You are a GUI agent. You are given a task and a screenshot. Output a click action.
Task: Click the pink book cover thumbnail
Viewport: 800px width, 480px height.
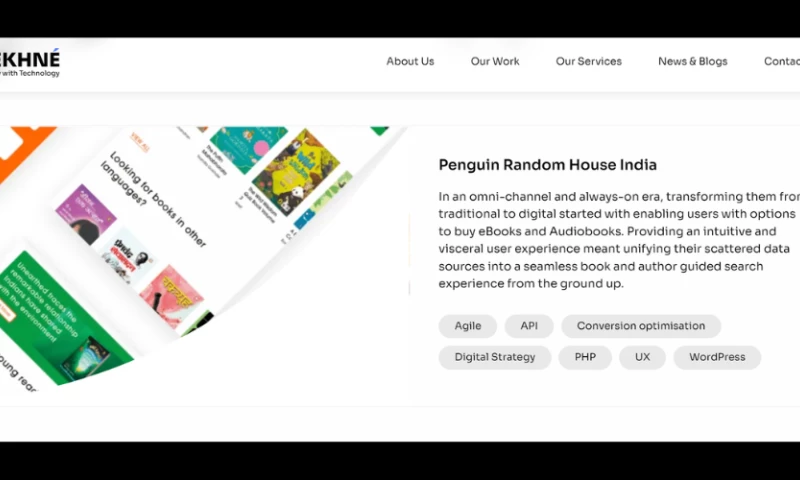pos(171,296)
